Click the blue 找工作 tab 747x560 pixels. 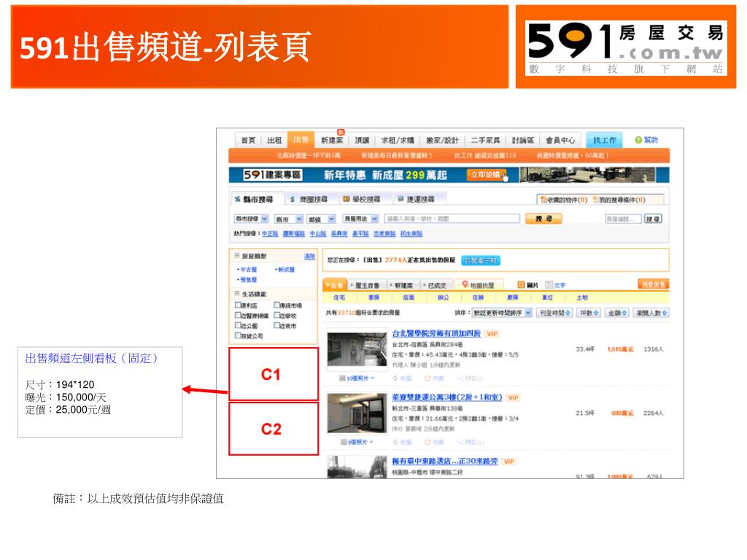(604, 140)
